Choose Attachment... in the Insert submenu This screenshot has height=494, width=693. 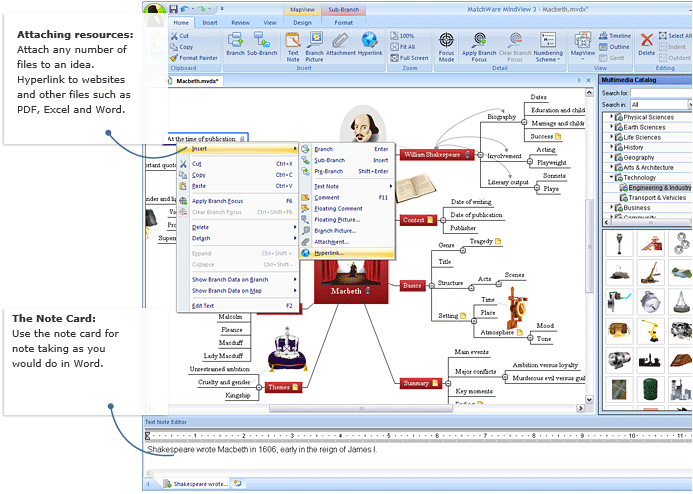[x=347, y=242]
